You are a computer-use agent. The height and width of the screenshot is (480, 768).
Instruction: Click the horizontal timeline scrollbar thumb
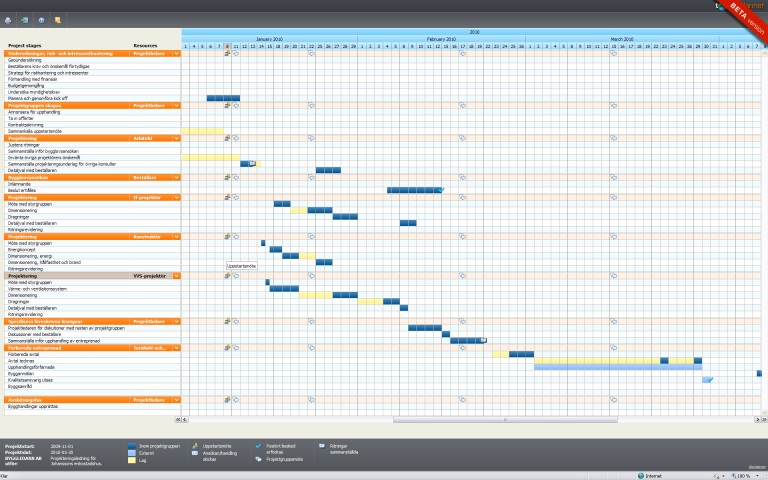505,419
